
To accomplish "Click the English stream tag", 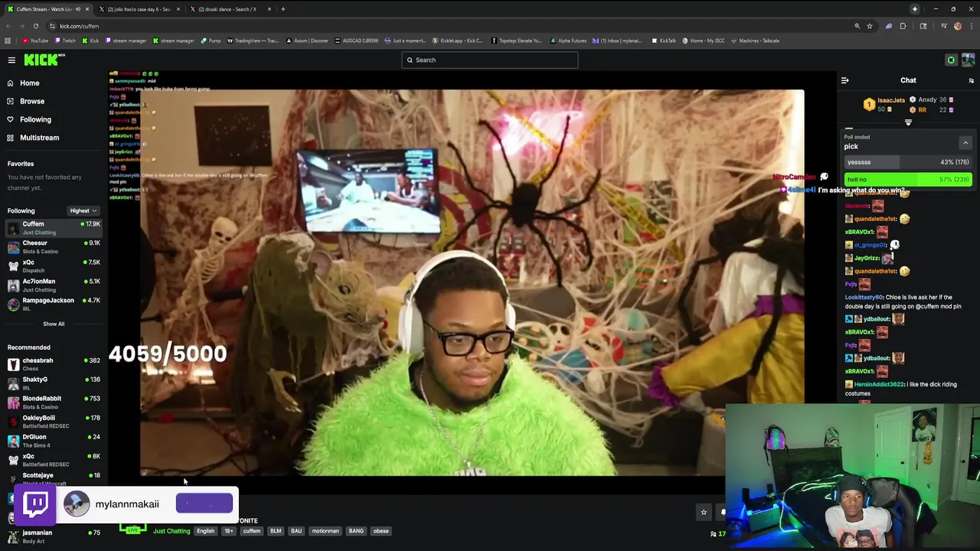I will [x=205, y=531].
